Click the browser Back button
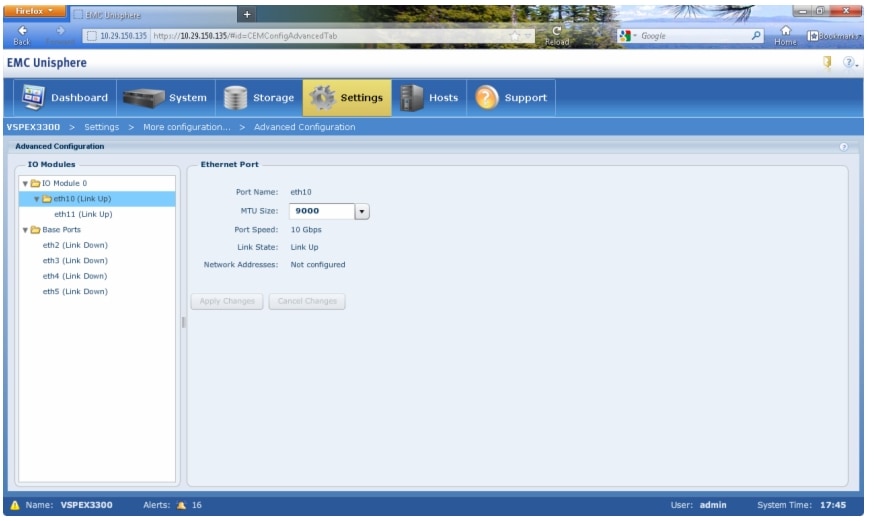874x521 pixels. click(22, 35)
